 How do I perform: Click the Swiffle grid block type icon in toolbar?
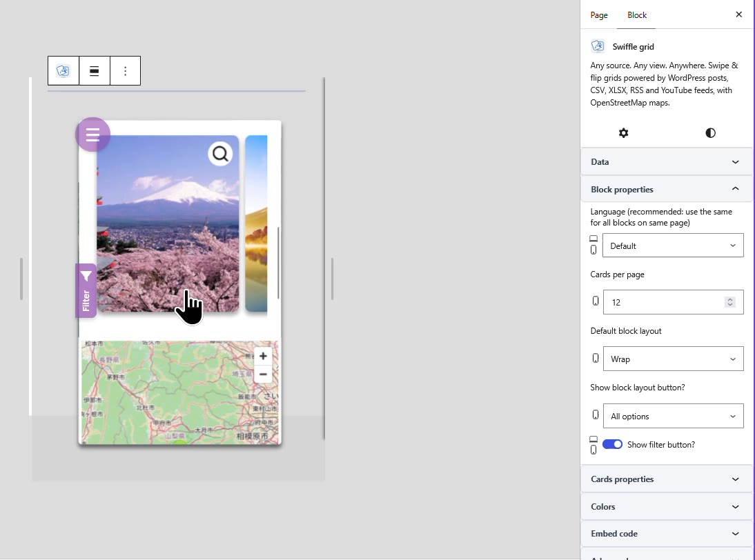pyautogui.click(x=63, y=71)
